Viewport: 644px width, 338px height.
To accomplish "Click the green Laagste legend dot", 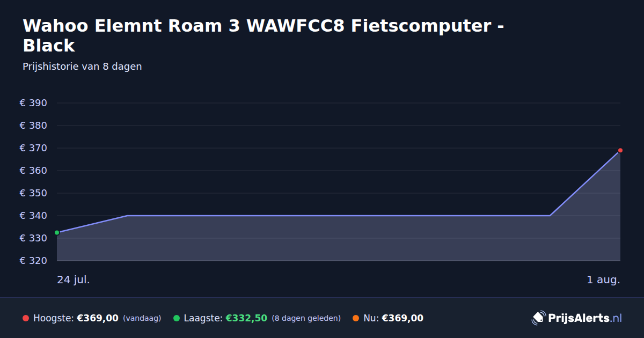I will (177, 318).
